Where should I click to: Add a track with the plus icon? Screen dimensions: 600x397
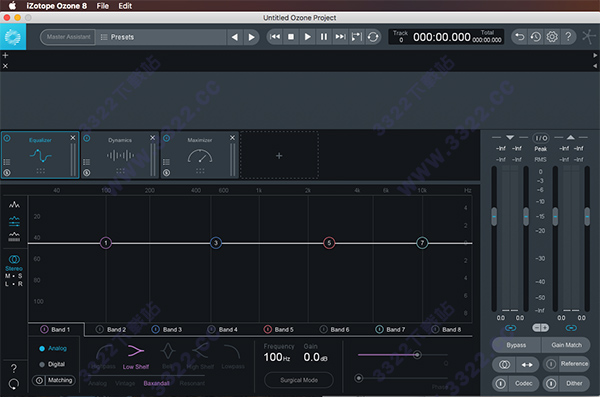5,55
